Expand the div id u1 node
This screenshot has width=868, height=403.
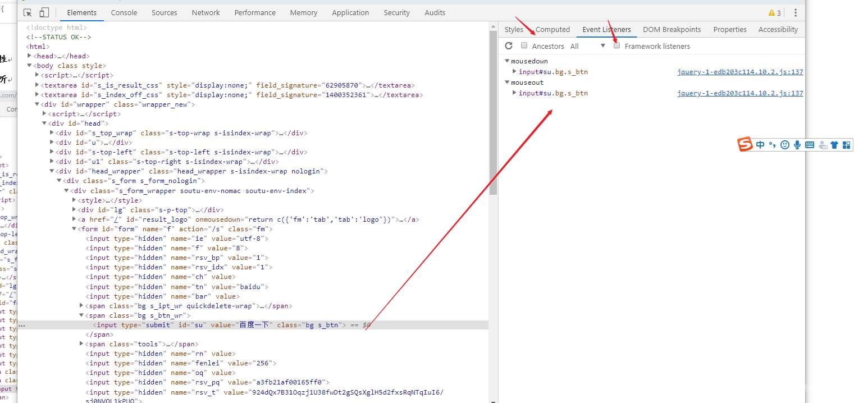pyautogui.click(x=52, y=162)
